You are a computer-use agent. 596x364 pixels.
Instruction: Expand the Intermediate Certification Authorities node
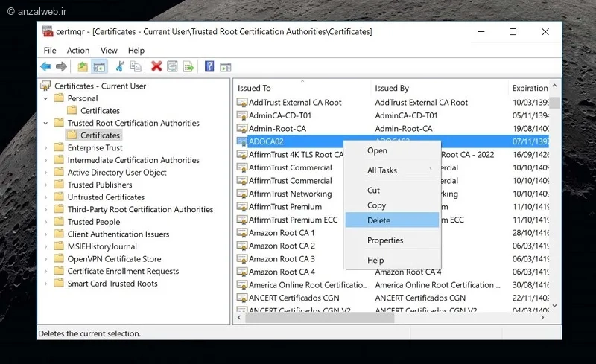pos(45,160)
